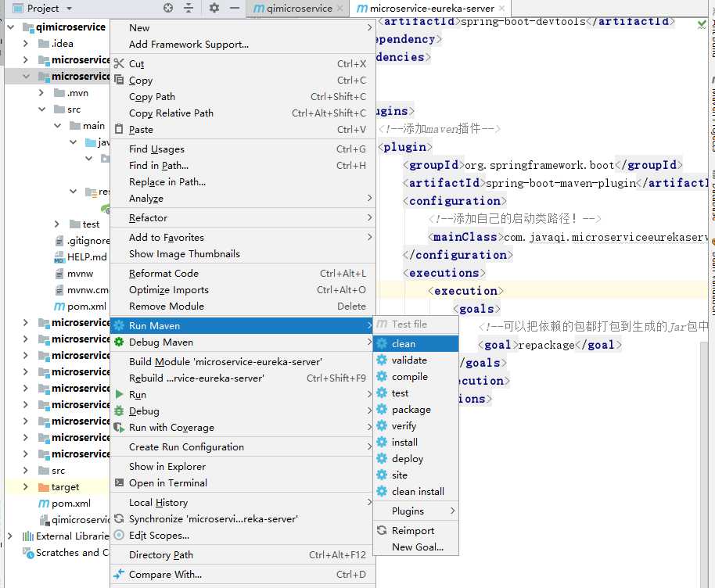Click the collapse all icon in Project toolbar
This screenshot has height=588, width=715.
point(189,8)
